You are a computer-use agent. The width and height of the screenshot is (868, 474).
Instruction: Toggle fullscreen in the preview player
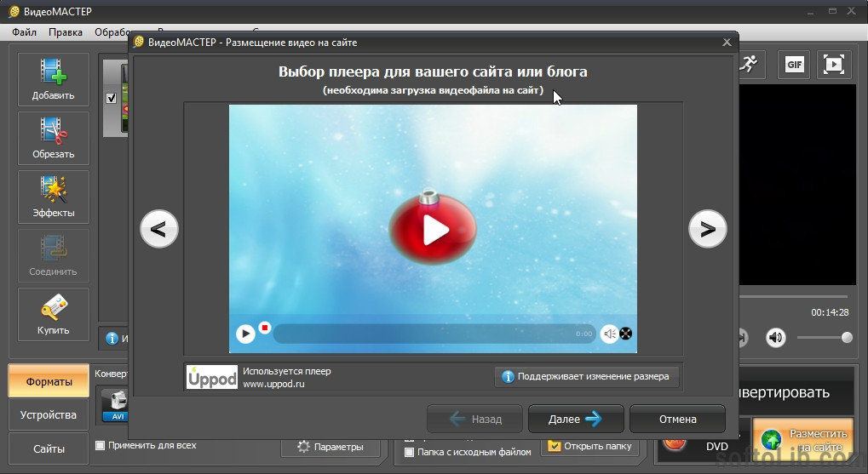625,334
